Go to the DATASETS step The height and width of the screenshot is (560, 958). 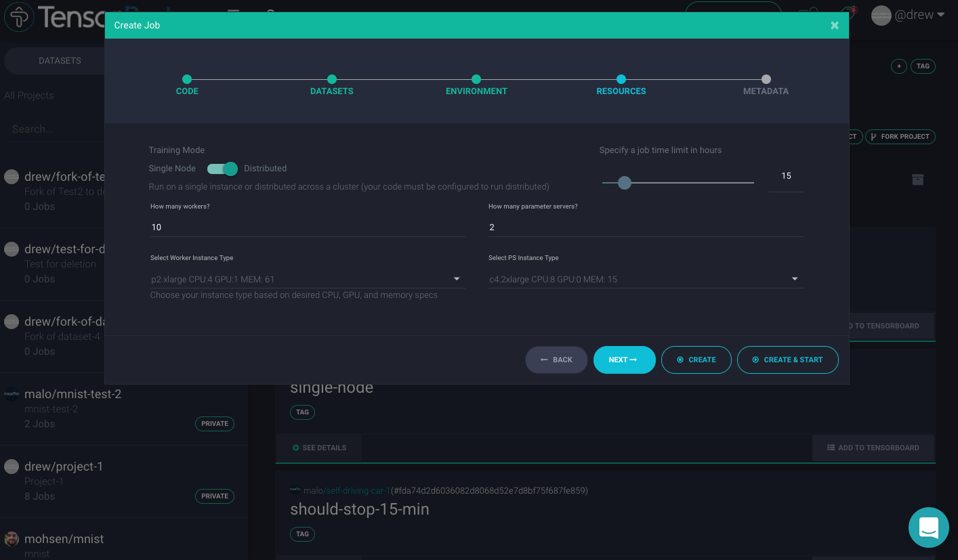331,85
